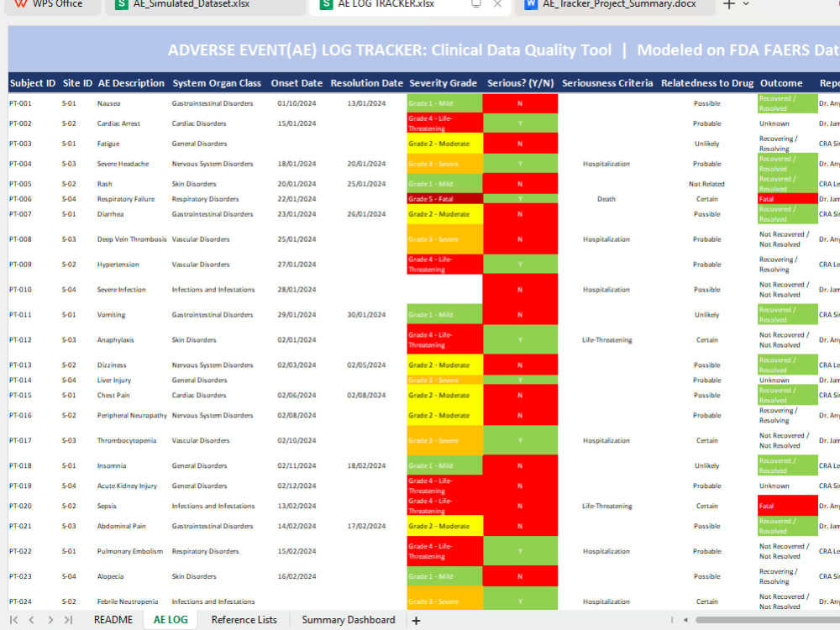Image resolution: width=840 pixels, height=630 pixels.
Task: Click the WPS Office logo icon
Action: tap(20, 3)
